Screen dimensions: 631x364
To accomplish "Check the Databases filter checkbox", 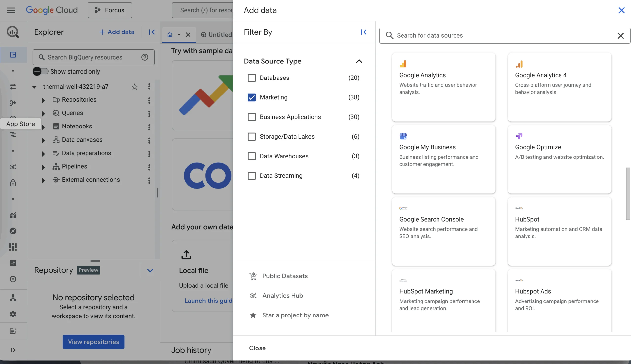I will pos(252,78).
